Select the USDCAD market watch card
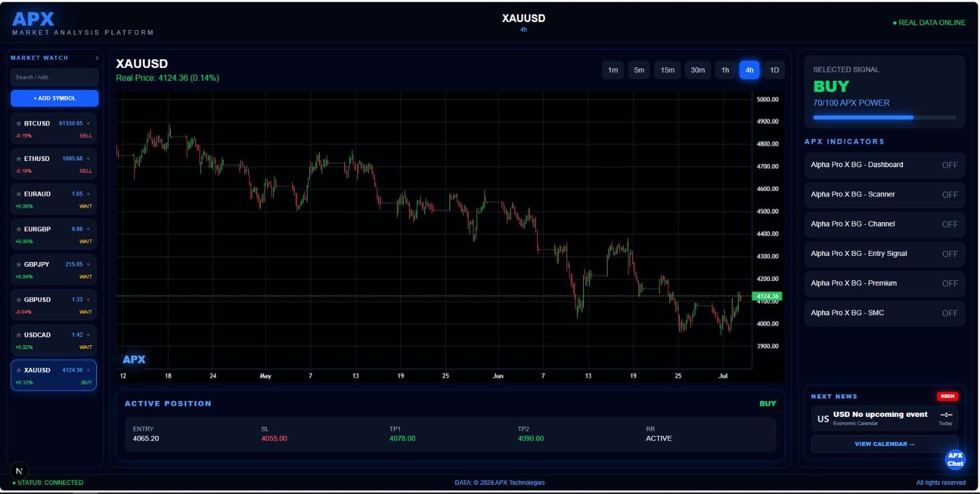This screenshot has width=980, height=494. tap(54, 340)
